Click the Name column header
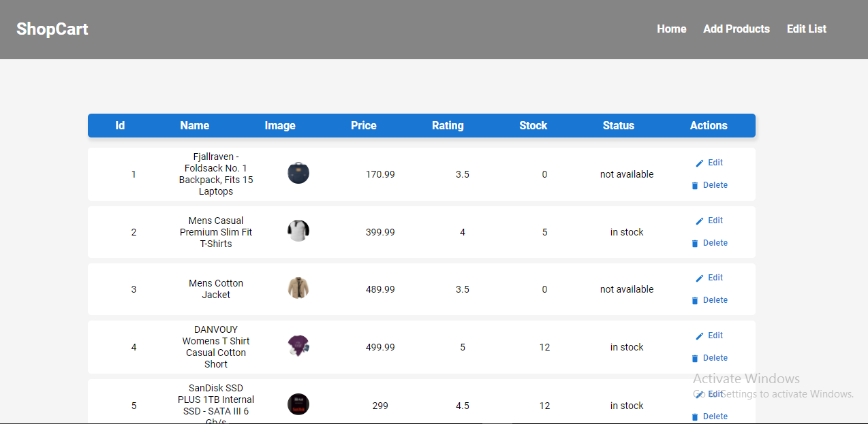This screenshot has width=868, height=424. coord(194,125)
